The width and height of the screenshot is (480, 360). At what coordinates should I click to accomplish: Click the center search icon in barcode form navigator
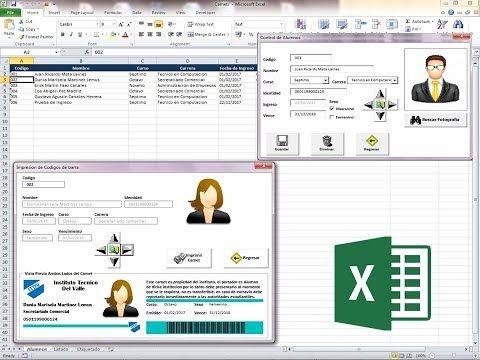[x=114, y=250]
